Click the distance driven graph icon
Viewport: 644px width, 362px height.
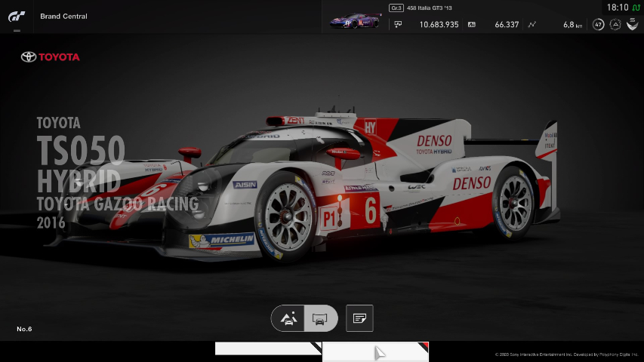[532, 24]
